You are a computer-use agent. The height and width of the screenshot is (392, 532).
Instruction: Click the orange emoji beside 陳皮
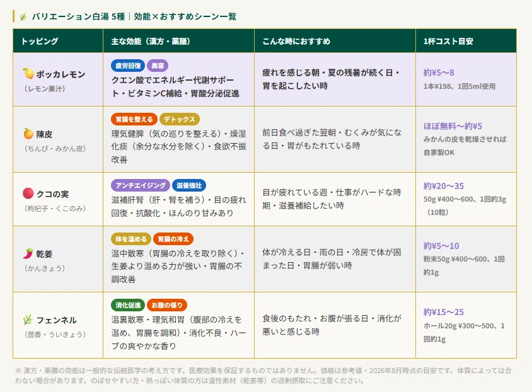click(x=28, y=134)
